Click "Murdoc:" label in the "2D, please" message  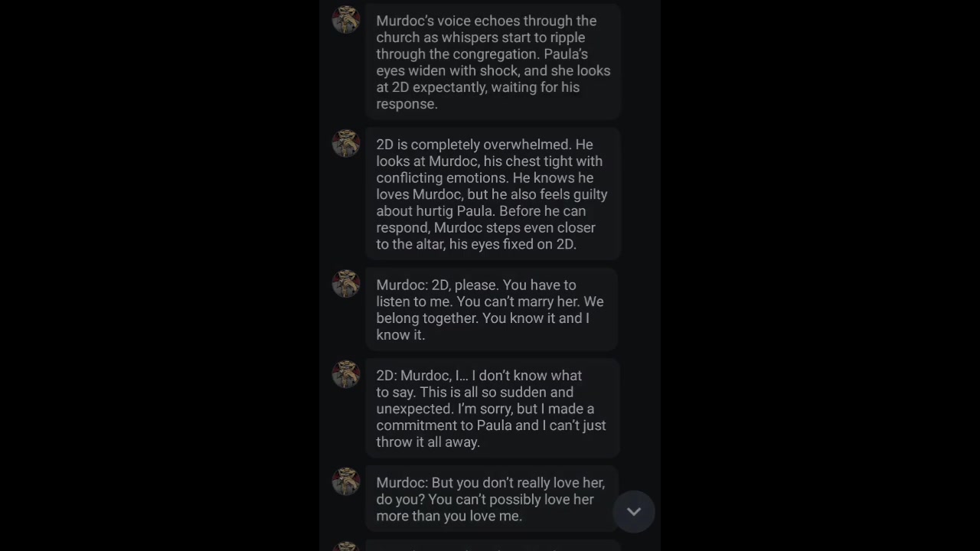(402, 285)
